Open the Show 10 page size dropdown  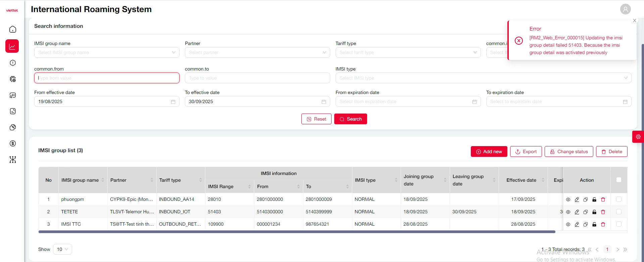point(62,249)
